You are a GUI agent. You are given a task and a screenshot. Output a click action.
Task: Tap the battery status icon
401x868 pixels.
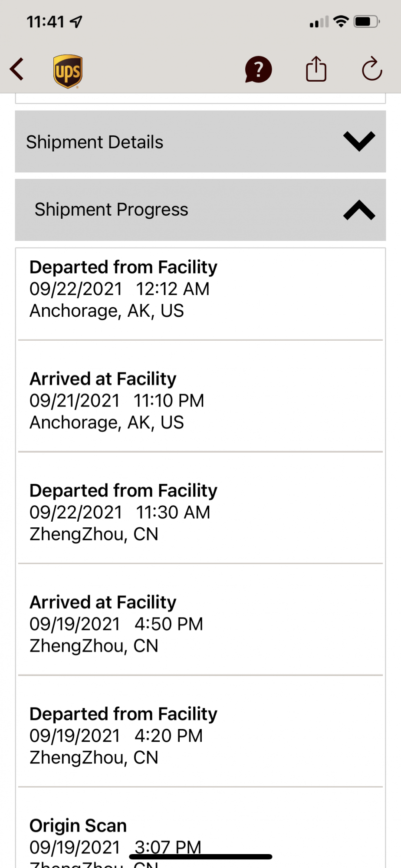[x=367, y=21]
